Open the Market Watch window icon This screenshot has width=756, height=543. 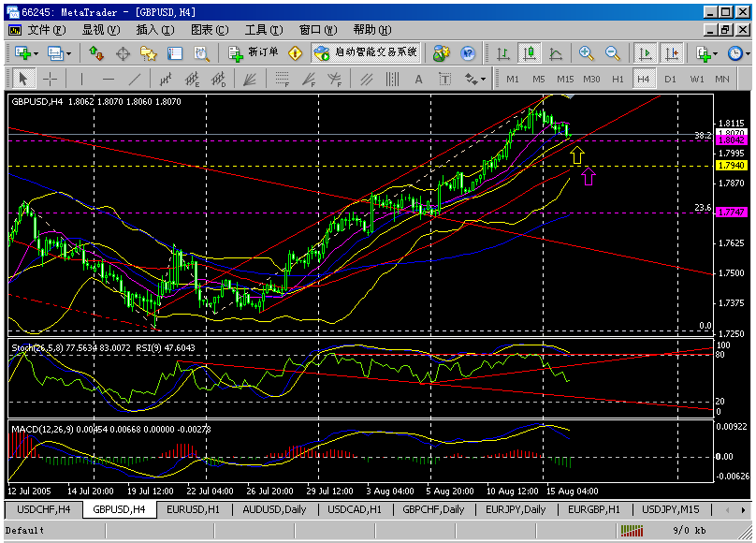95,53
